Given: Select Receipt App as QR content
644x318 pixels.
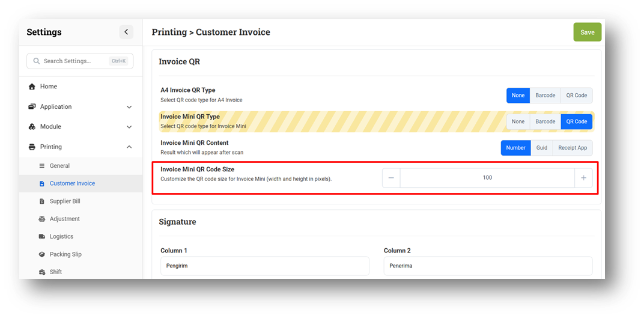Looking at the screenshot, I should (572, 148).
